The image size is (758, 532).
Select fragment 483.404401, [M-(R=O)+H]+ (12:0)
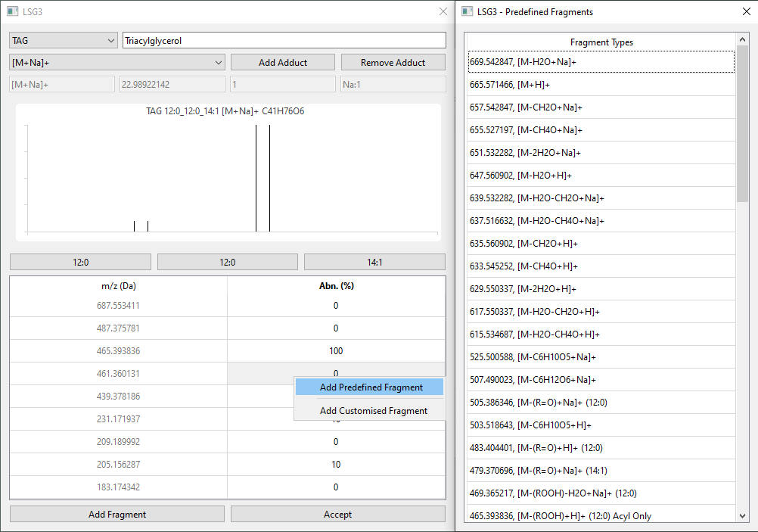601,448
